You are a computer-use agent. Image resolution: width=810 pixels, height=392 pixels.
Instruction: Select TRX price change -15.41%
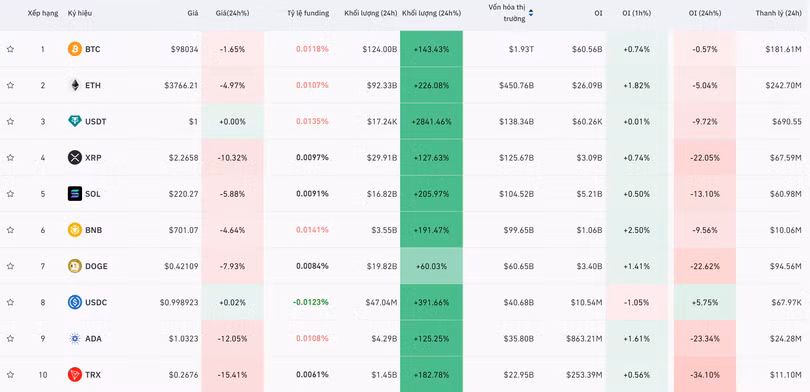tap(232, 375)
